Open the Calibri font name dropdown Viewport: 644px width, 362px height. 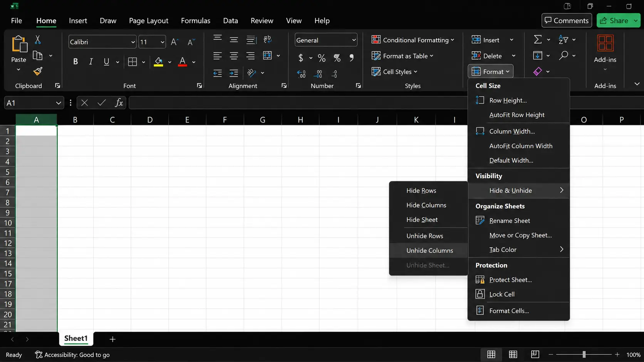pyautogui.click(x=132, y=42)
